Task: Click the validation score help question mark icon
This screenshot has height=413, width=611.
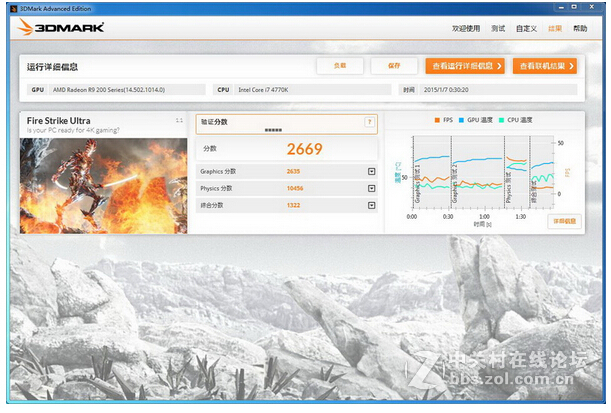Action: [x=369, y=122]
